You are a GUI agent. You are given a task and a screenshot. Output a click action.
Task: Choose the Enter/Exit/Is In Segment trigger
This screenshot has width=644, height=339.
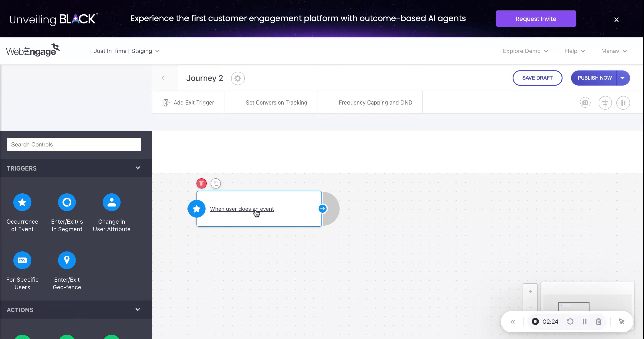67,202
